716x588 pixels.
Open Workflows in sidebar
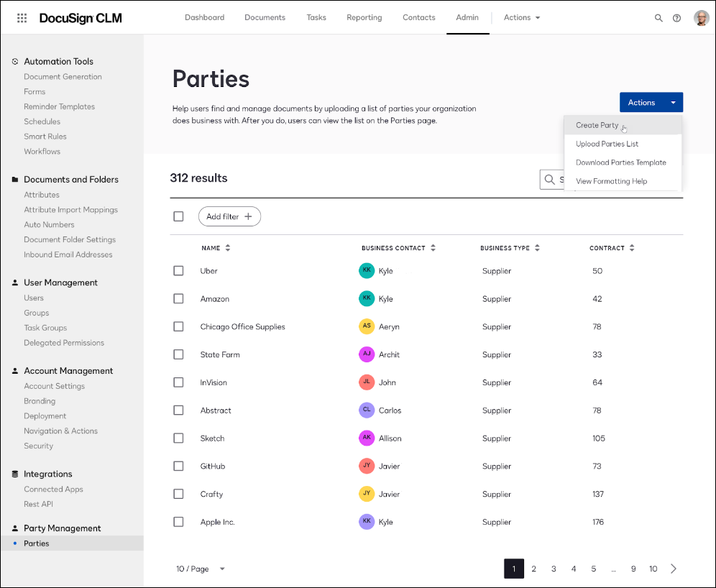pyautogui.click(x=42, y=152)
